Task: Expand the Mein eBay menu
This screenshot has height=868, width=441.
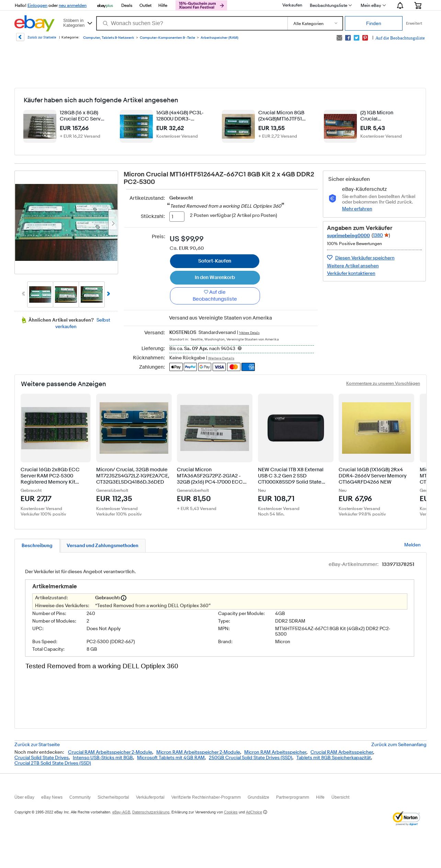Action: [x=373, y=5]
